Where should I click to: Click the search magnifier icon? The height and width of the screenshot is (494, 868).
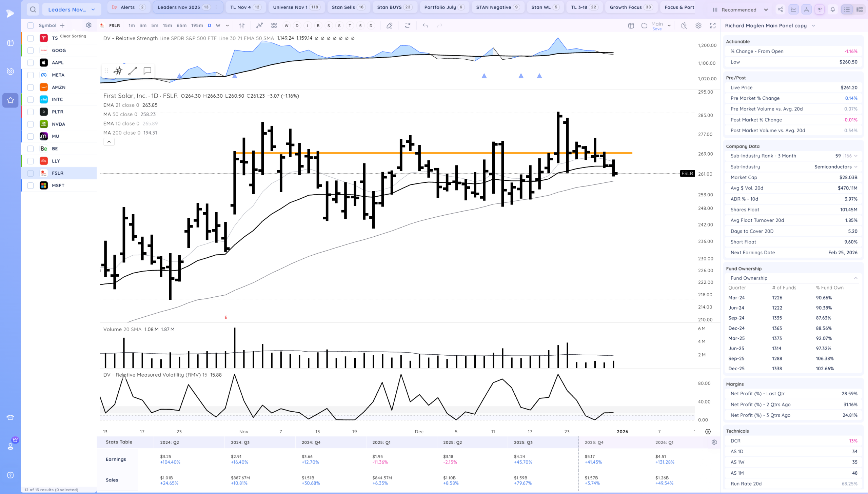[x=33, y=9]
